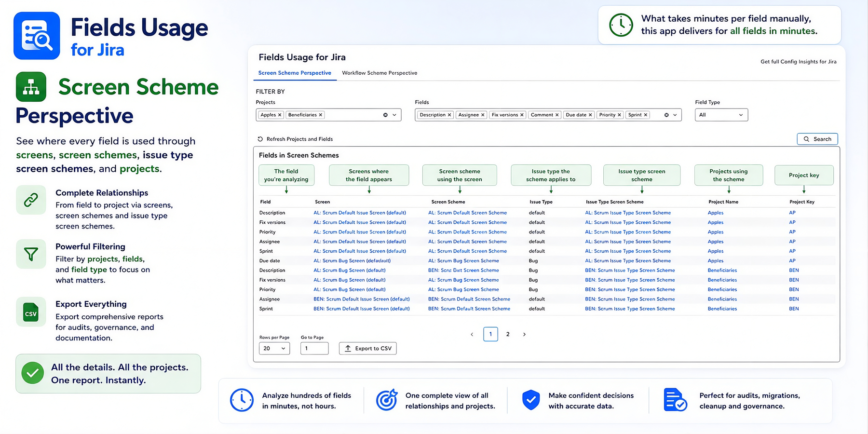
Task: Remove the Comment field chip
Action: tap(557, 115)
